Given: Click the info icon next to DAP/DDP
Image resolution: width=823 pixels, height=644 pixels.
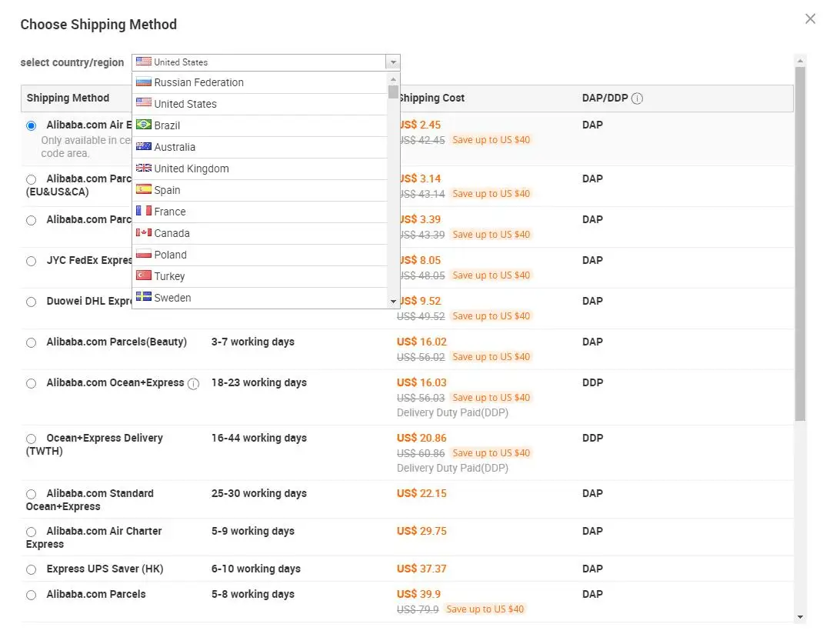Looking at the screenshot, I should (637, 98).
